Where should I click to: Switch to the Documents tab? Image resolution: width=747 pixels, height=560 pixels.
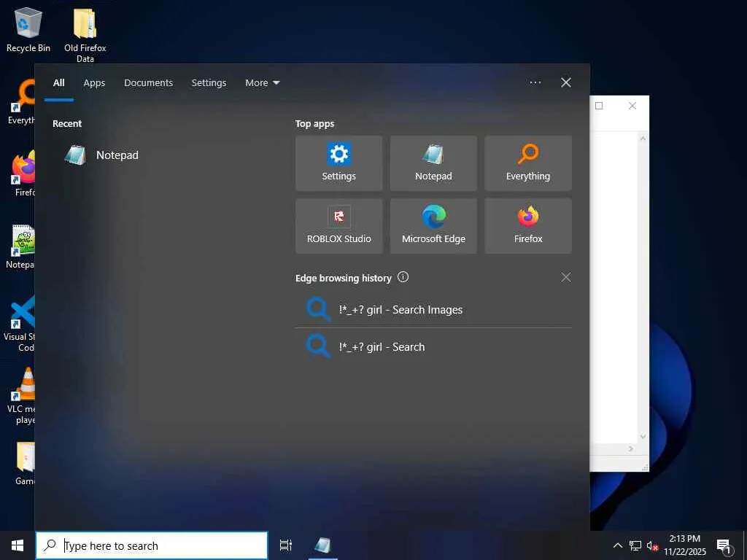pos(148,83)
